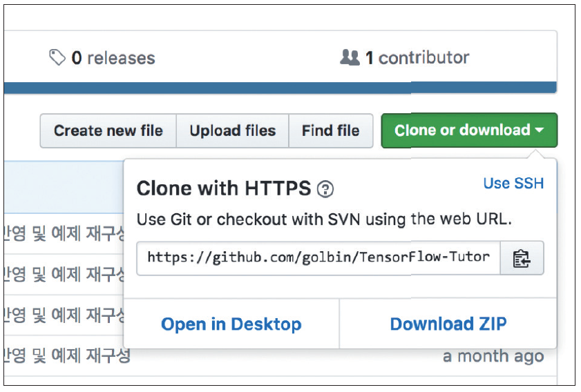
Task: Copy clone URL with the clipboard icon
Action: pyautogui.click(x=522, y=258)
